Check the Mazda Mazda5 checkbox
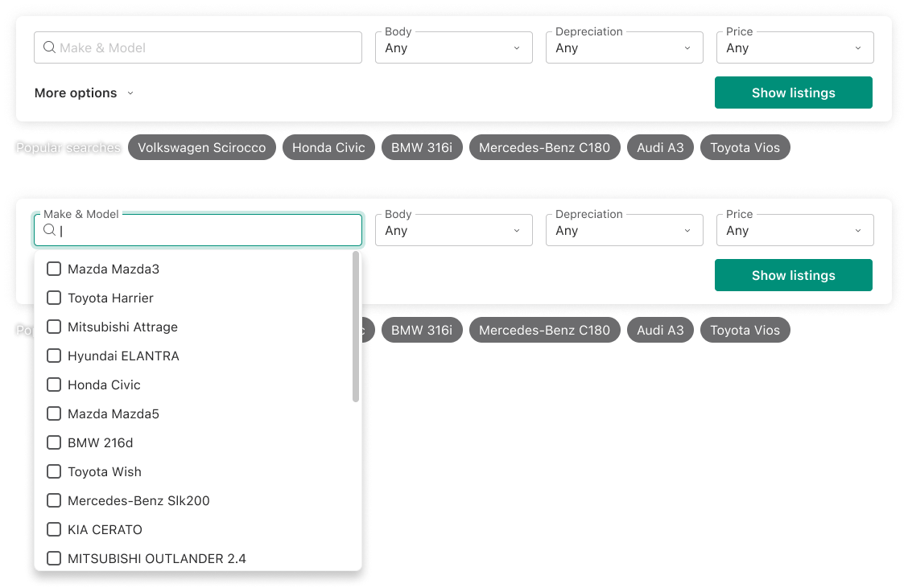 54,413
